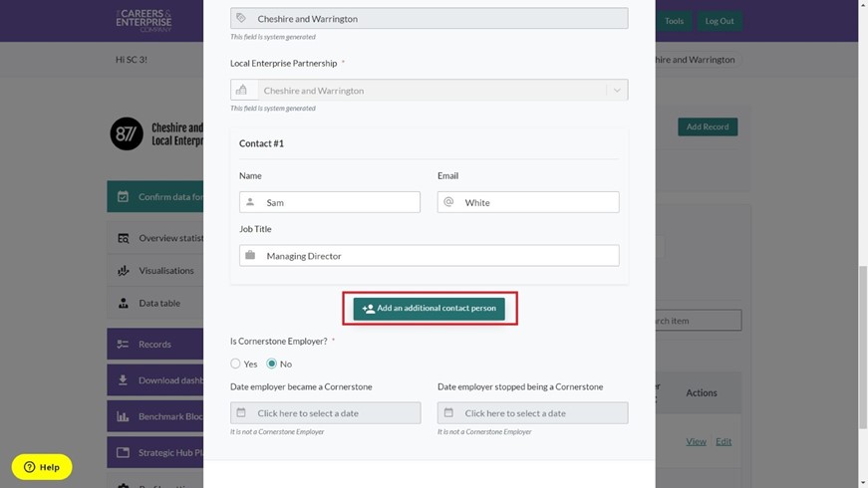Open the date employer became Cornerstone picker
This screenshot has height=488, width=868.
pos(325,413)
